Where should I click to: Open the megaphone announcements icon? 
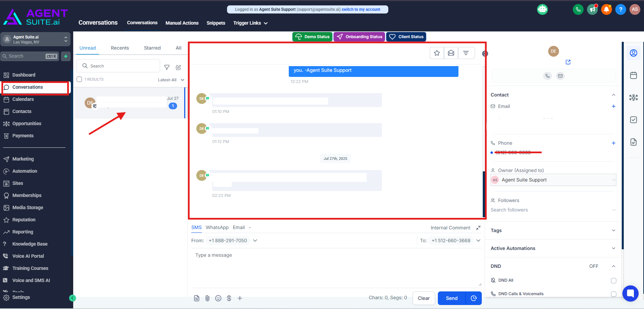click(x=592, y=9)
